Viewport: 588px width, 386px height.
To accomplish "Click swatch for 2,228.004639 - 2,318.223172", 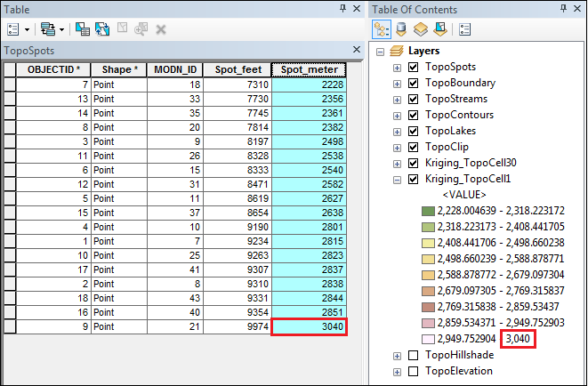I will click(428, 211).
